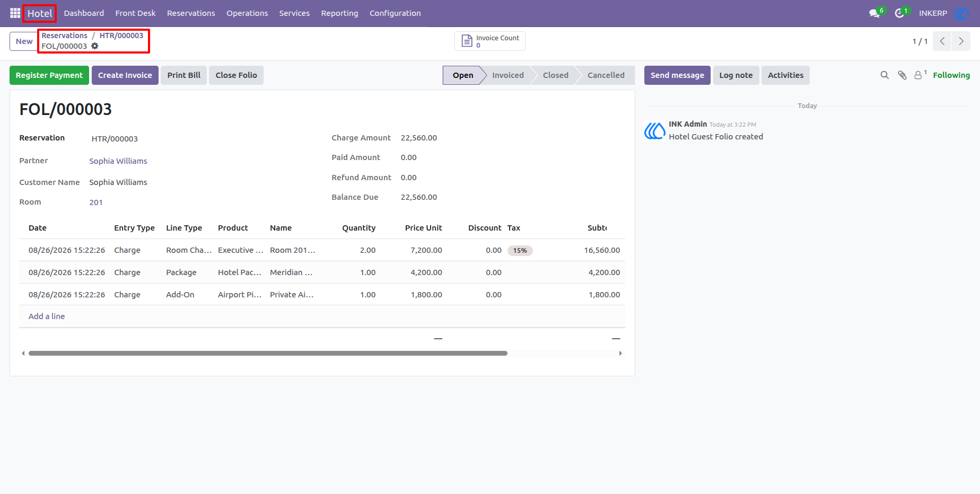Click Add a line link
Viewport: 980px width, 494px height.
pos(47,316)
